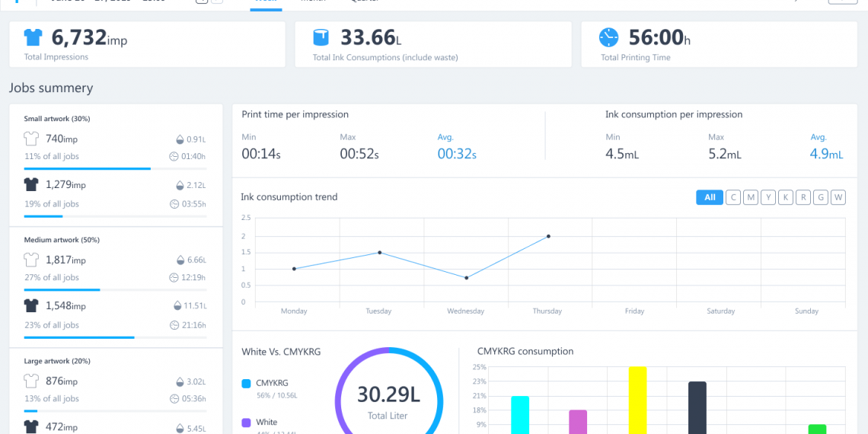Click the dark t-shirt icon beside 1,279imp
Screen dimensions: 868x434
point(31,184)
